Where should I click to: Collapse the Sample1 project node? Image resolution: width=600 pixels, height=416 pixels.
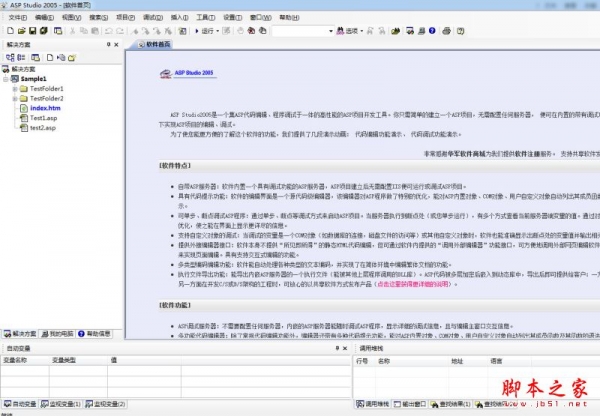(x=6, y=79)
